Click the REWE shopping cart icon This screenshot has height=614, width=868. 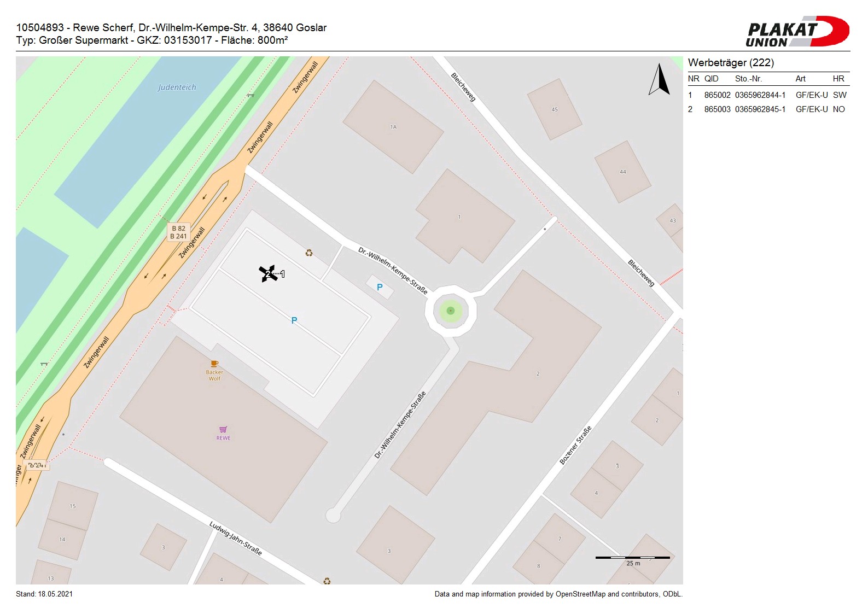point(223,430)
